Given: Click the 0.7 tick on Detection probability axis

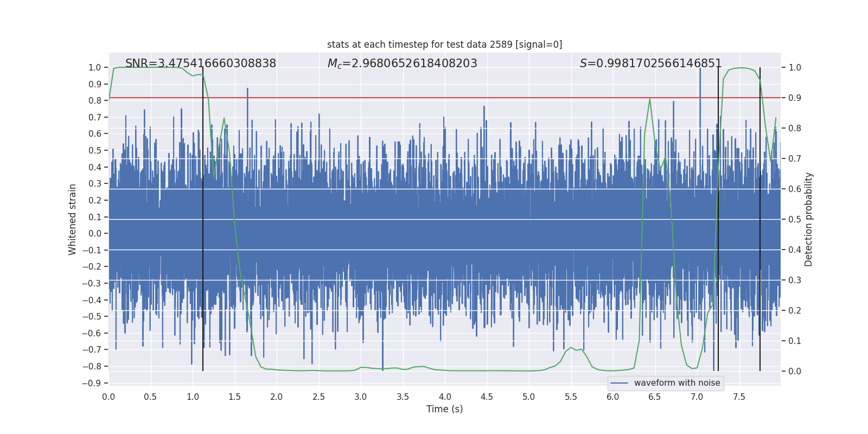Looking at the screenshot, I should point(795,159).
